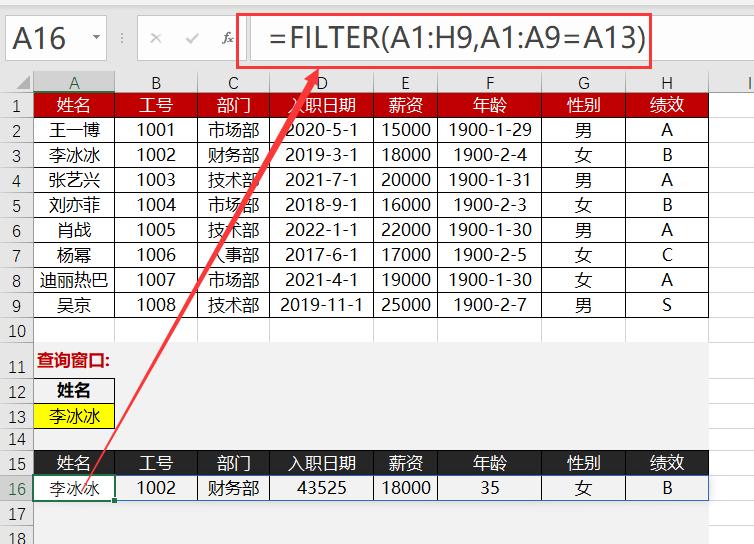Click salary cell 15000

(x=405, y=130)
